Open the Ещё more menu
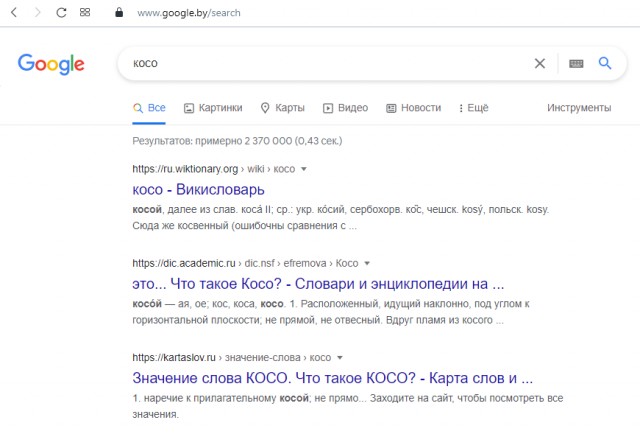 click(473, 108)
